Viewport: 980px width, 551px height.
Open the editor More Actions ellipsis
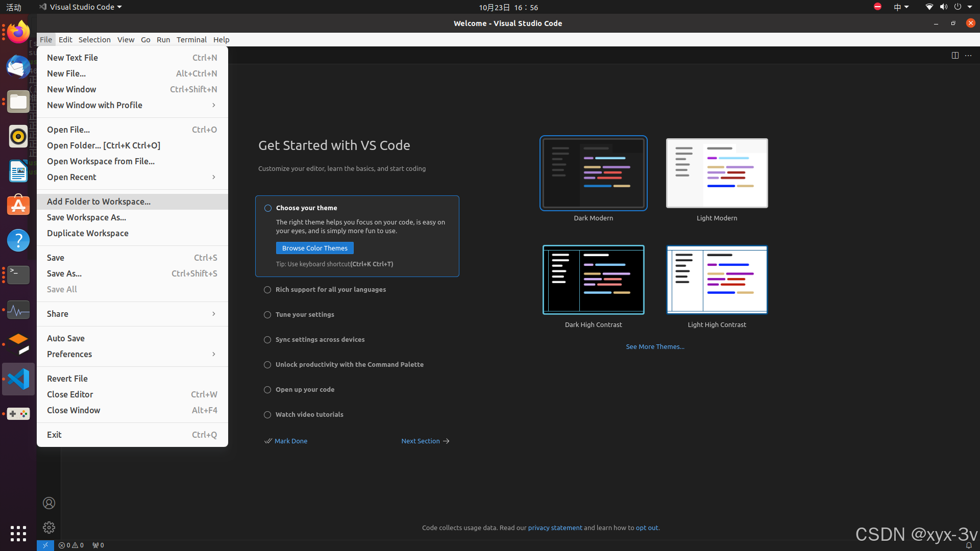(968, 55)
